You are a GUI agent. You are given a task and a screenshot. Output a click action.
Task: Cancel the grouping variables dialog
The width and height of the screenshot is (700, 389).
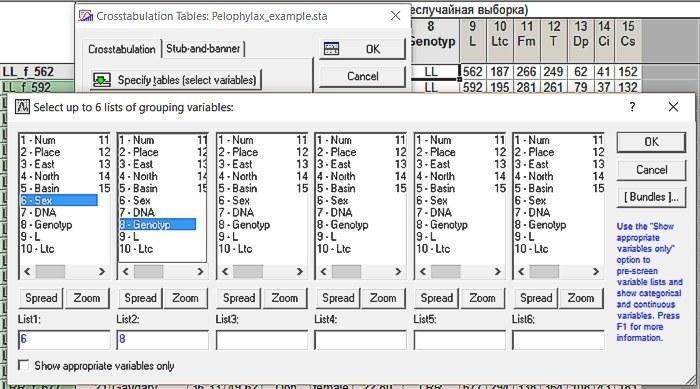[651, 170]
